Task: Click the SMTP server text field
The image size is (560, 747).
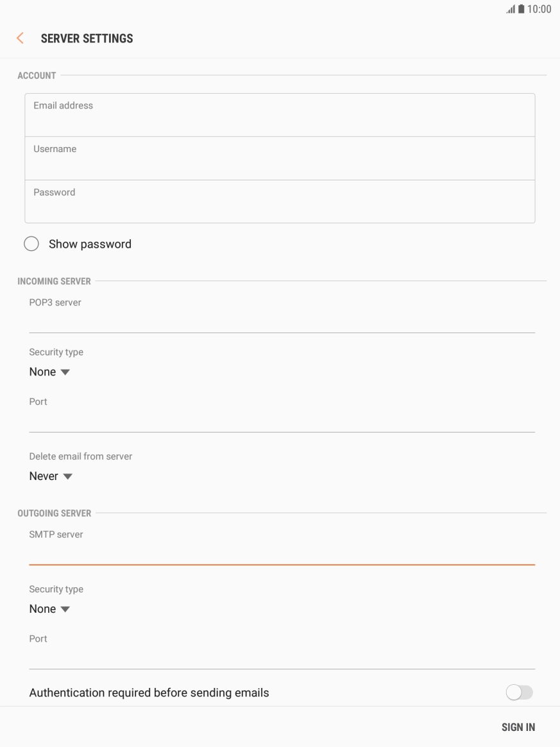Action: coord(282,553)
